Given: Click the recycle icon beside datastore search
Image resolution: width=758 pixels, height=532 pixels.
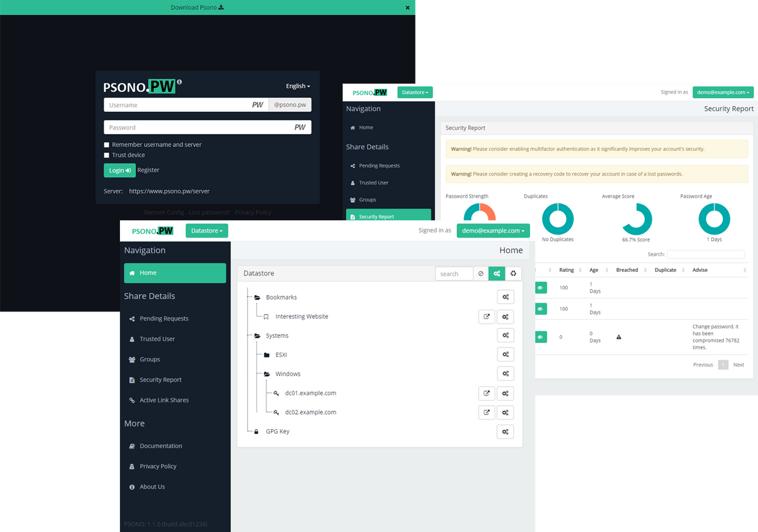Looking at the screenshot, I should pyautogui.click(x=514, y=274).
